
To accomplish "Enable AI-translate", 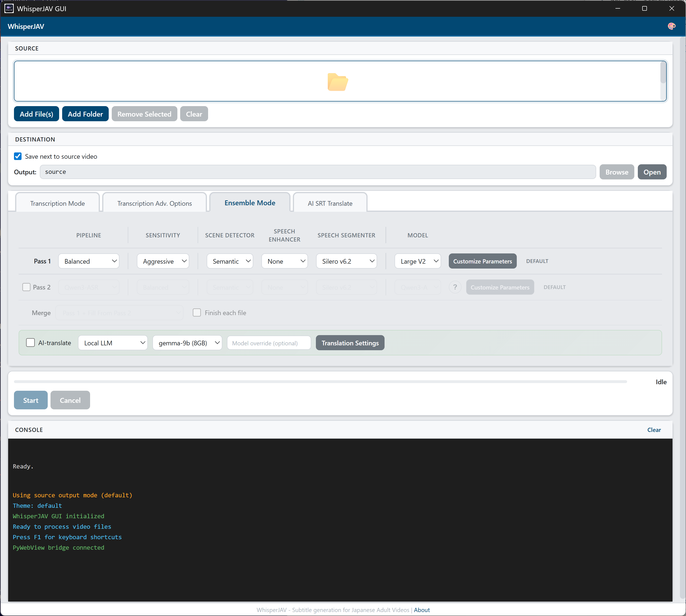I will coord(30,343).
